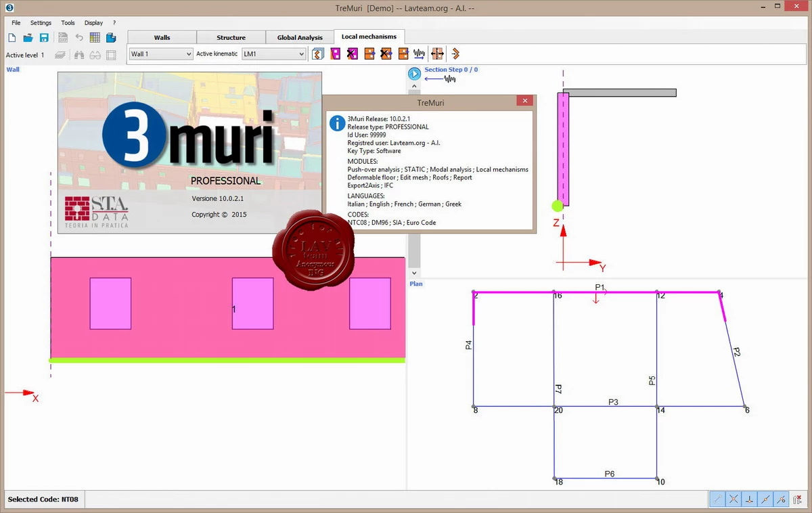
Task: Open the File menu
Action: [16, 22]
